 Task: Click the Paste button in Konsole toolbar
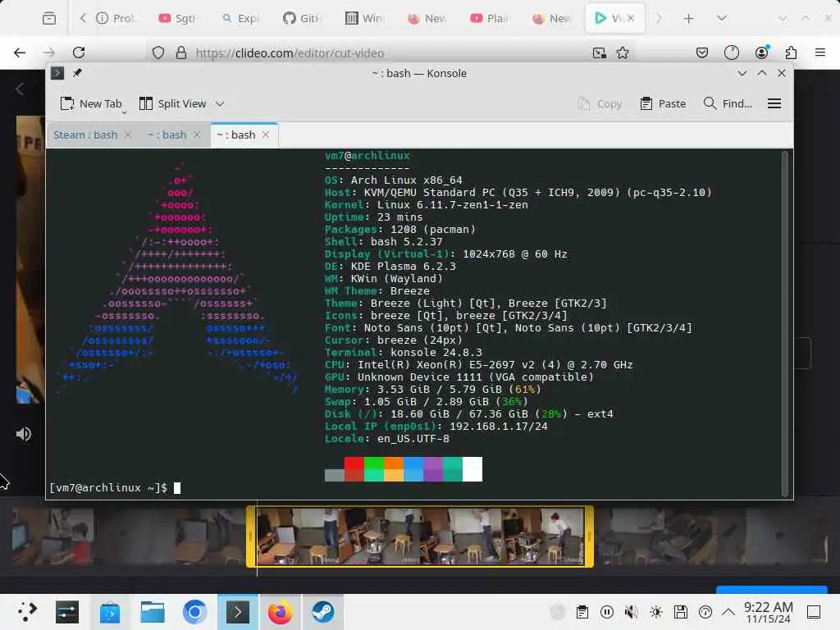(x=663, y=103)
